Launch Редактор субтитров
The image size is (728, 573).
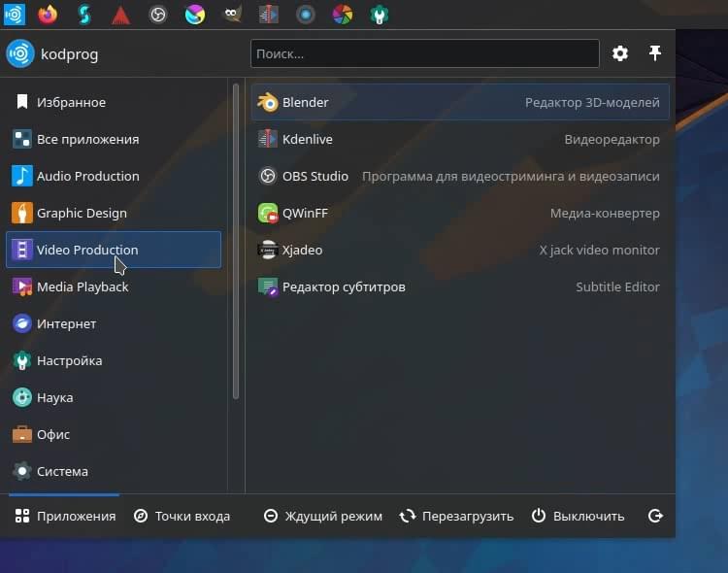point(460,286)
